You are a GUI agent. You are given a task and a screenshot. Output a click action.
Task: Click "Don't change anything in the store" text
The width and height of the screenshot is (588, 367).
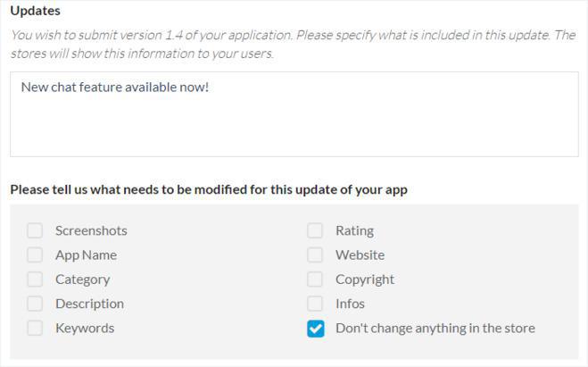coord(435,328)
